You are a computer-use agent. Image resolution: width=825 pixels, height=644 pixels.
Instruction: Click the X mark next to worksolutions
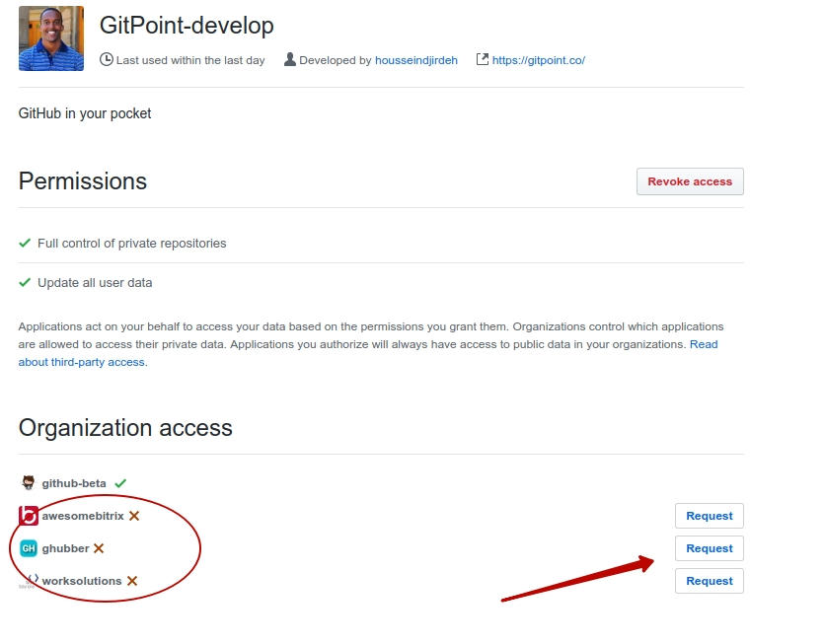point(132,581)
